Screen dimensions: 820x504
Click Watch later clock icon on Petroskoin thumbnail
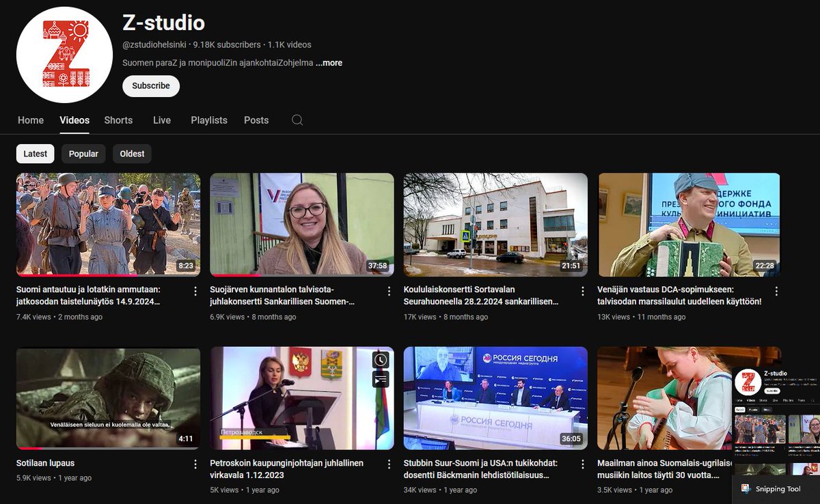tap(381, 360)
